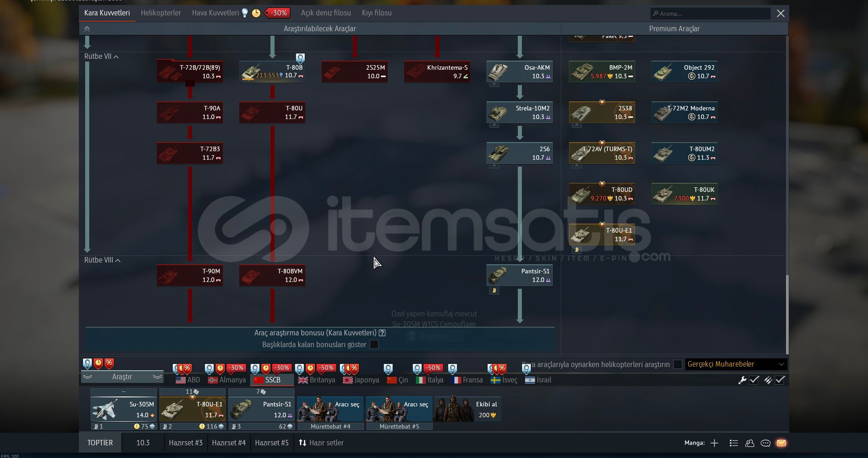Open the Kıyı filosu tab
The image size is (868, 458).
tap(376, 13)
